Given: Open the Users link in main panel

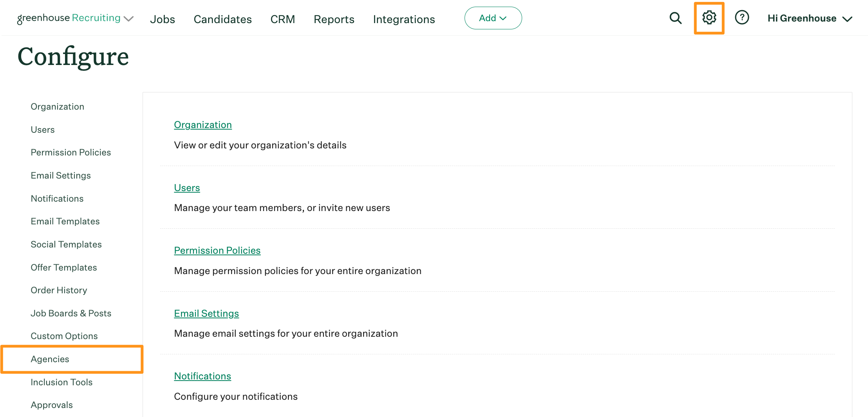Looking at the screenshot, I should (187, 188).
